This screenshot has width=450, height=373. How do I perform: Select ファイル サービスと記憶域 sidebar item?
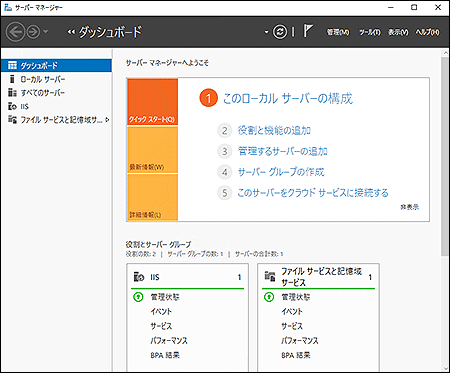(56, 120)
